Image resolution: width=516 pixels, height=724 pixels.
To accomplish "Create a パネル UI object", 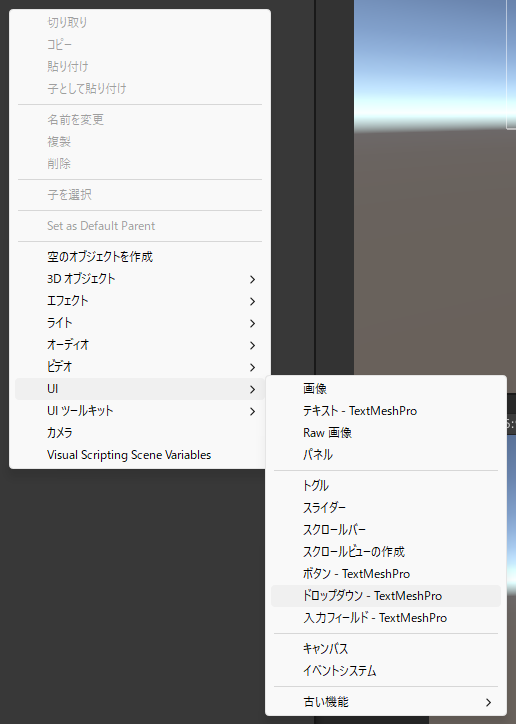I will point(386,455).
